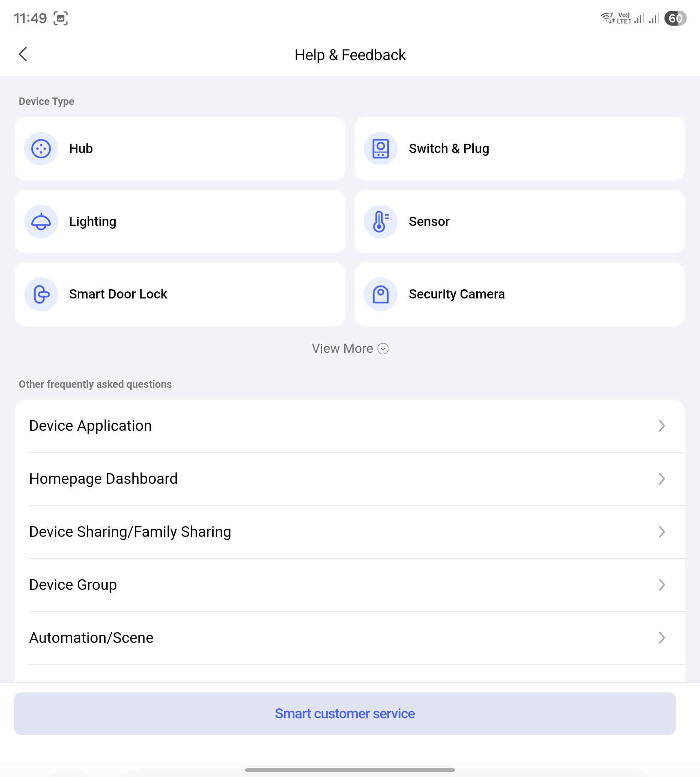Select the Hub device icon
Image resolution: width=700 pixels, height=777 pixels.
(41, 148)
